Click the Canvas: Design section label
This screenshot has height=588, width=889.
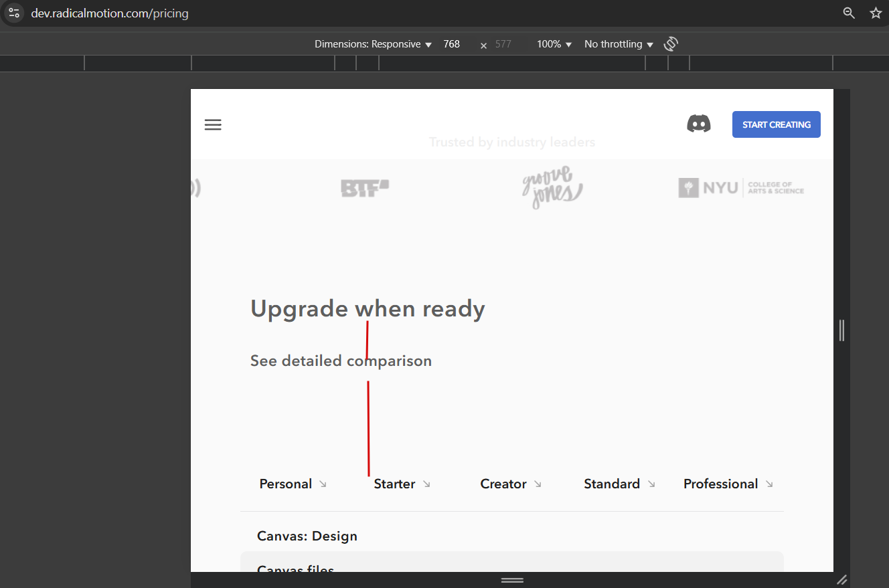pos(307,536)
